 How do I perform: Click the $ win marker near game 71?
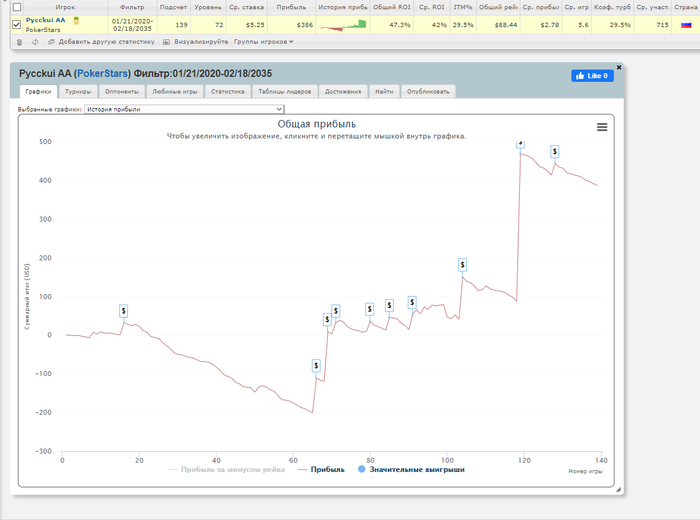coord(336,311)
